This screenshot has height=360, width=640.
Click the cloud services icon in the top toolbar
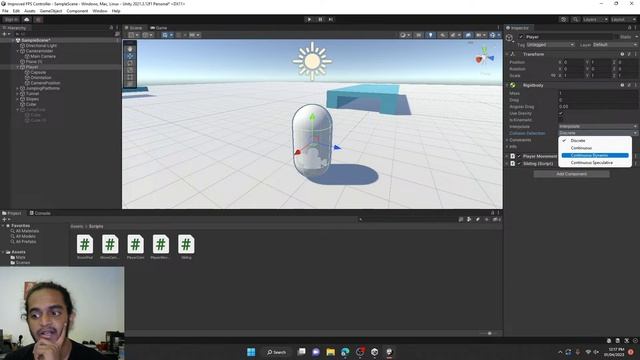27,19
